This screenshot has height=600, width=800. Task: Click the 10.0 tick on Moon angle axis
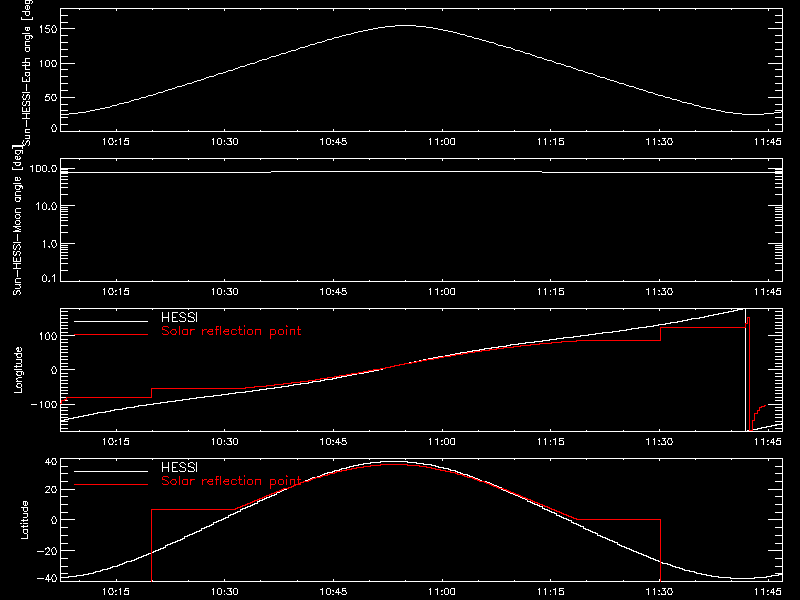46,206
